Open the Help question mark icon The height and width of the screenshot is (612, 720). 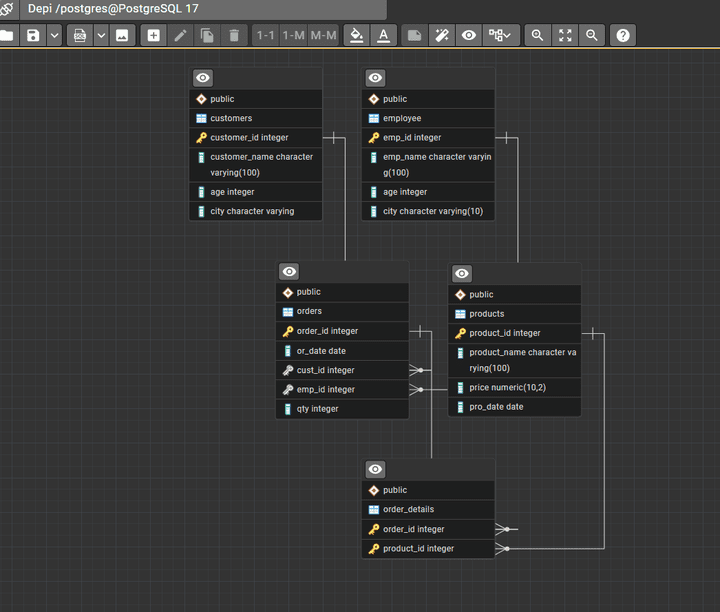623,35
